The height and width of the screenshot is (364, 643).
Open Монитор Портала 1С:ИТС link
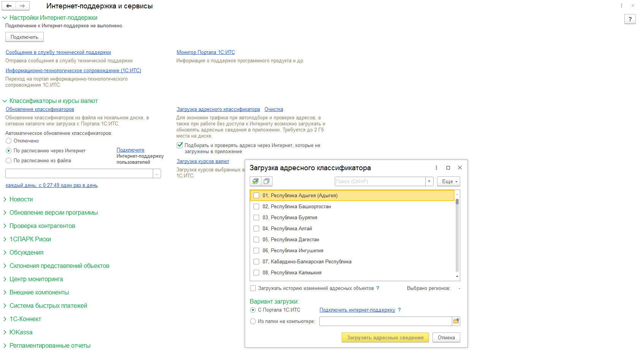pyautogui.click(x=206, y=52)
